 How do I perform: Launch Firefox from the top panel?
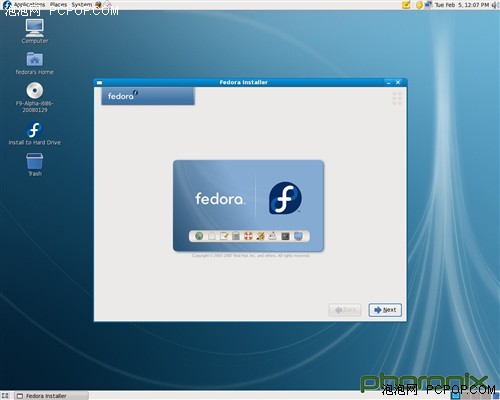point(98,5)
